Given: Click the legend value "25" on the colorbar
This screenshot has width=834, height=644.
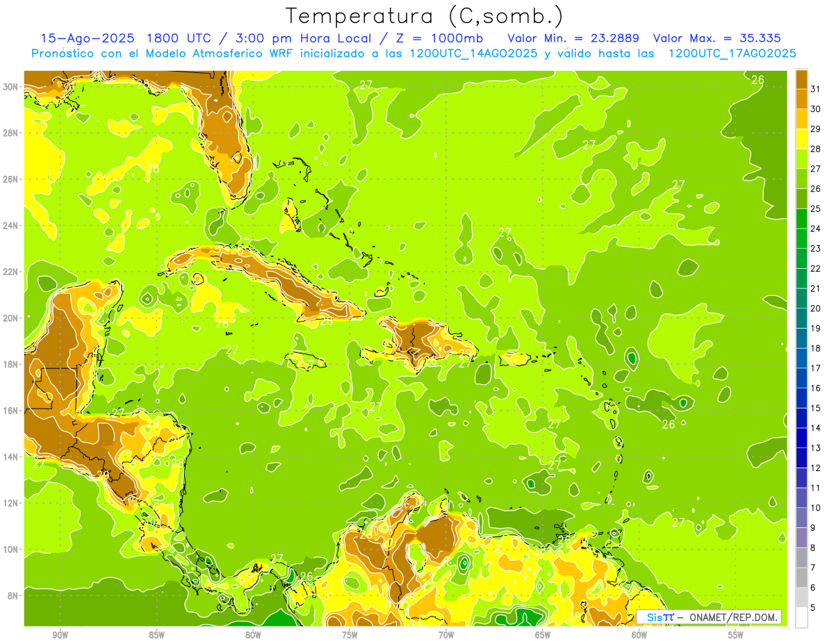Looking at the screenshot, I should point(816,208).
